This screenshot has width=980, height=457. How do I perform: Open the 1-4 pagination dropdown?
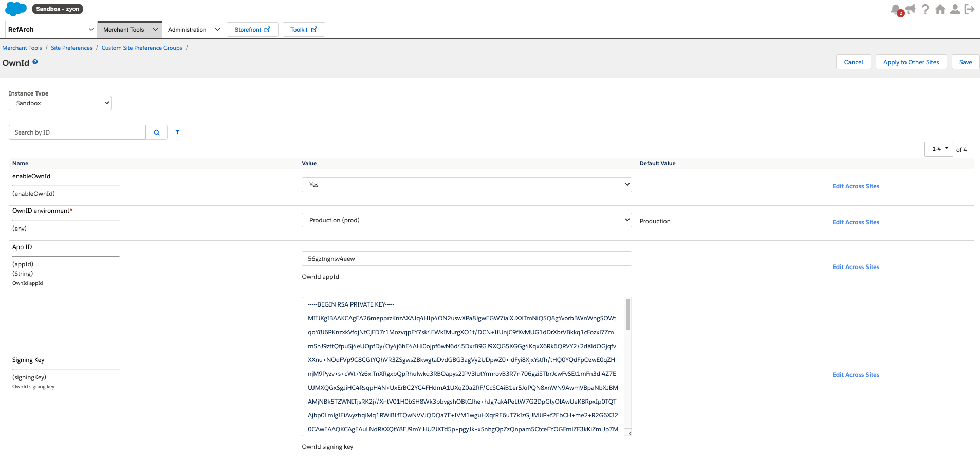click(x=939, y=149)
